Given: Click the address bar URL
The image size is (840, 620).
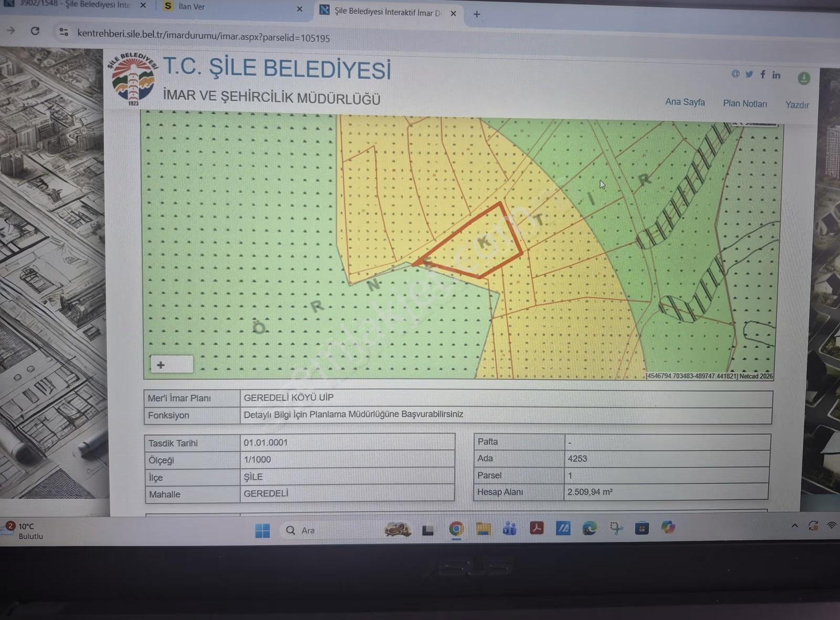Looking at the screenshot, I should (204, 36).
